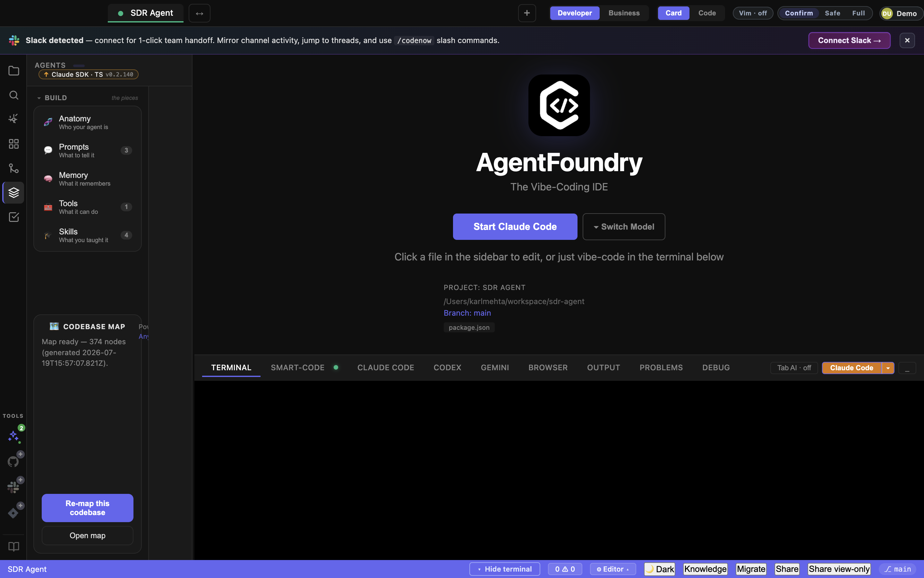The image size is (924, 578).
Task: Open the Claude Code orange dropdown arrow
Action: [888, 368]
